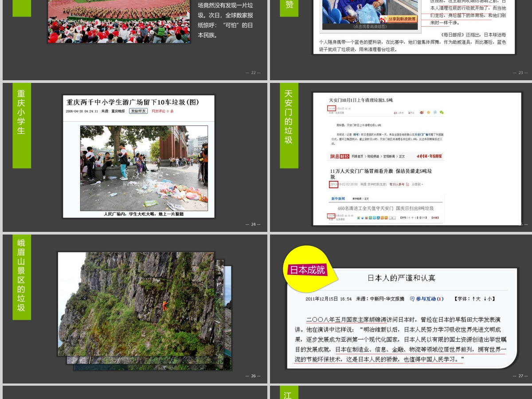This screenshot has height=399, width=532.
Task: Click the slide number 26 marker
Action: (x=253, y=376)
